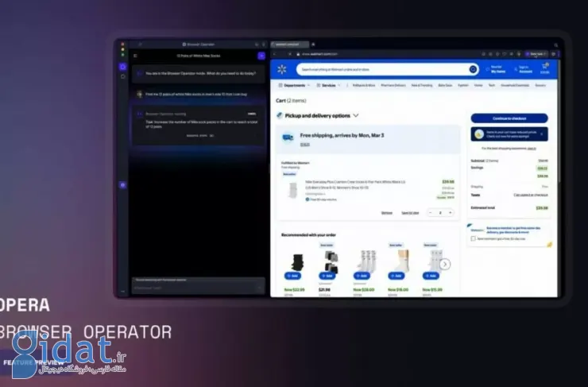Click Save for later link
This screenshot has width=588, height=387.
click(410, 213)
